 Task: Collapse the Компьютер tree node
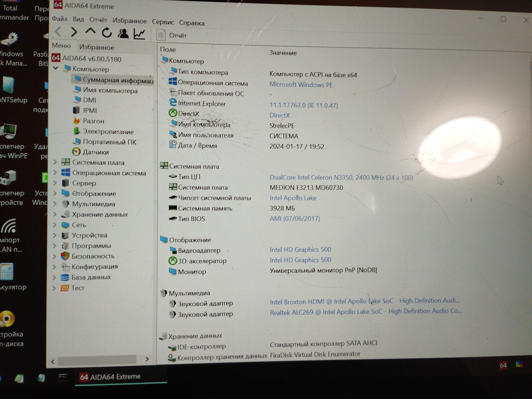(x=56, y=68)
